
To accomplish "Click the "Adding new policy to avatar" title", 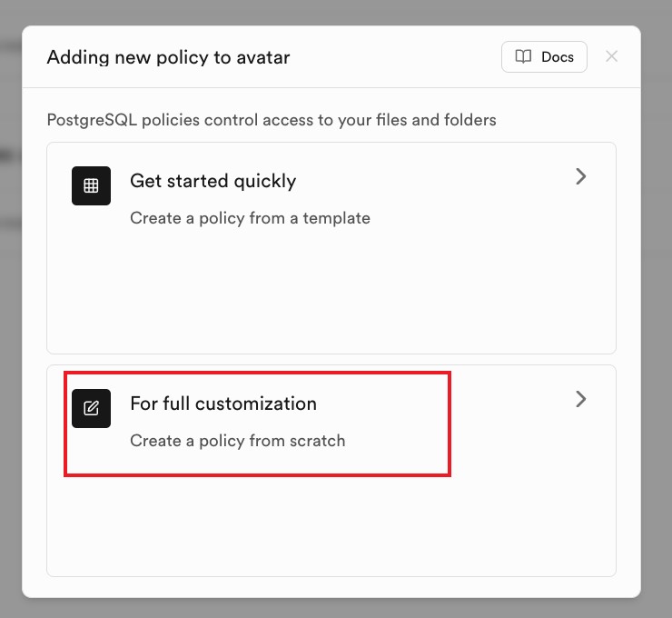I will (168, 57).
